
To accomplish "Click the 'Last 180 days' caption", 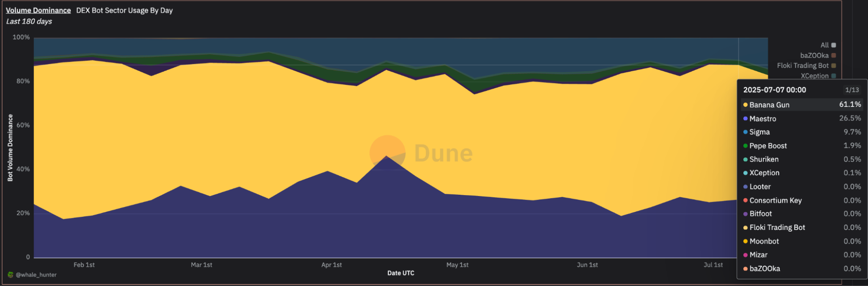I will point(29,21).
